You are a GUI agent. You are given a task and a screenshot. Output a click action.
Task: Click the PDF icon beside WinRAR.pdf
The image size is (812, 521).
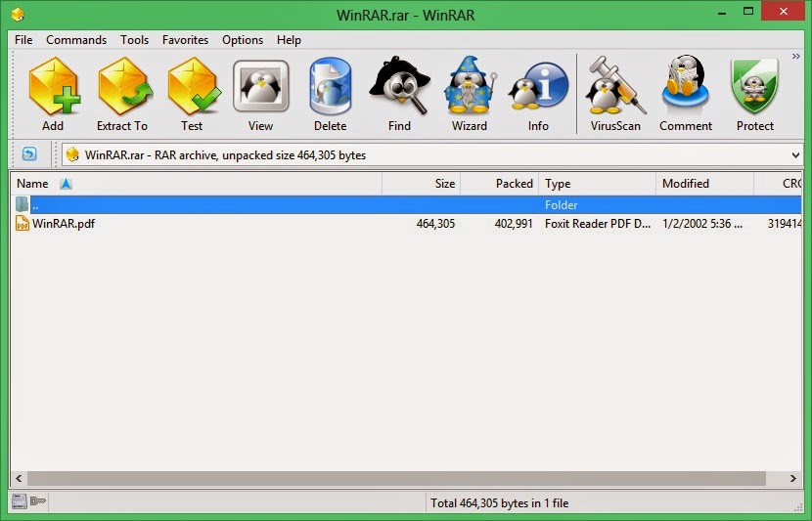coord(23,224)
